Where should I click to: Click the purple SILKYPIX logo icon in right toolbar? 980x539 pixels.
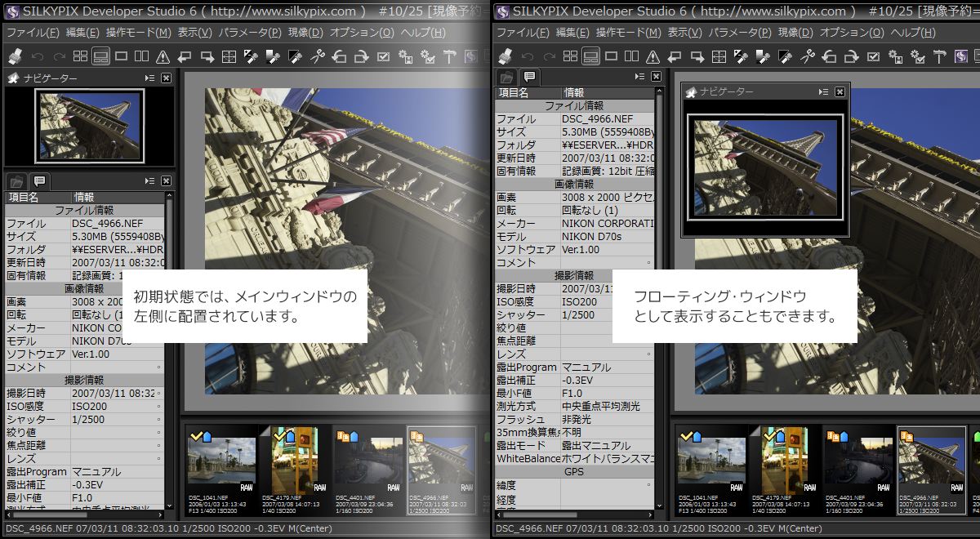pyautogui.click(x=961, y=56)
